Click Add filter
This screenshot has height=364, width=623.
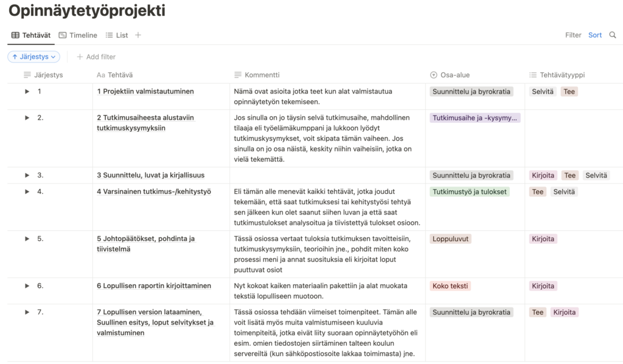(x=96, y=57)
